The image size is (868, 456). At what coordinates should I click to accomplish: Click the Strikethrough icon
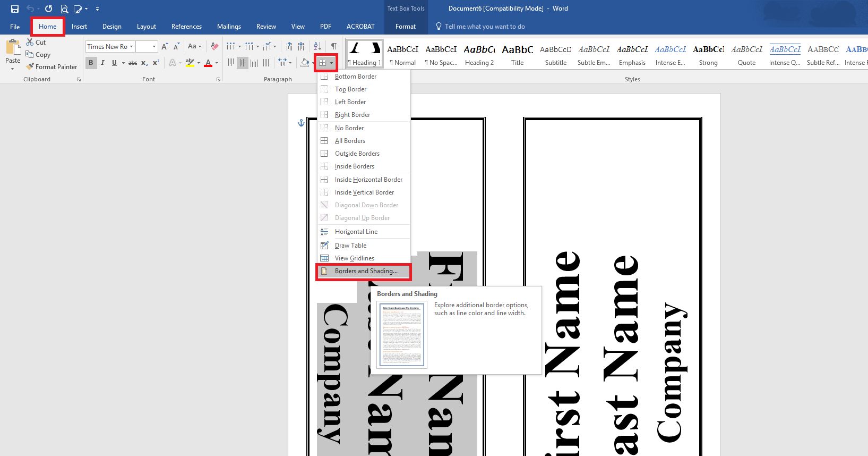pyautogui.click(x=133, y=63)
